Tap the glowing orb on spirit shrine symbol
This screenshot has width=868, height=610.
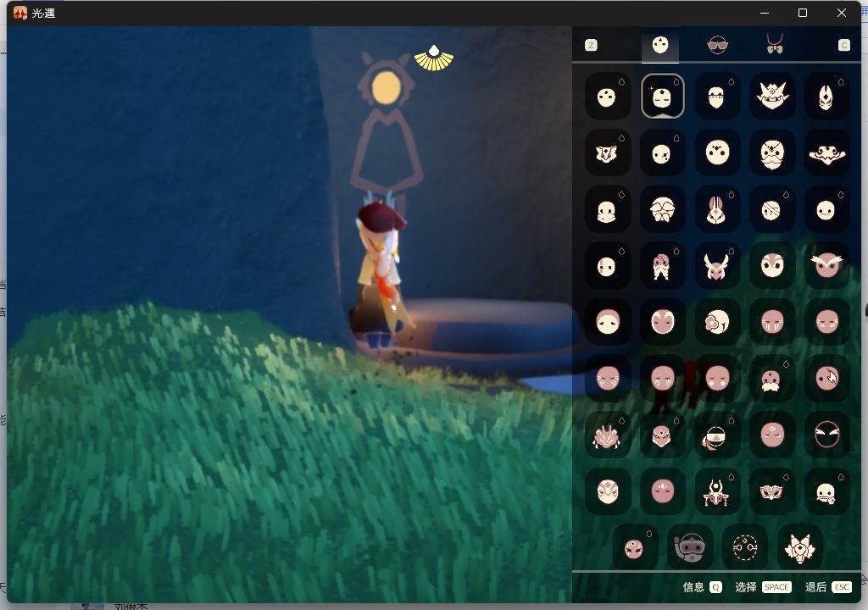click(386, 88)
